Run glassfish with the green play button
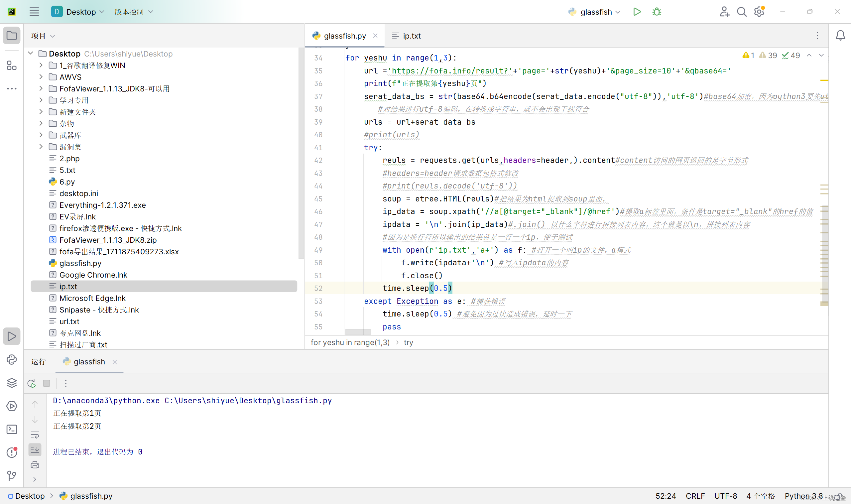 [x=637, y=12]
